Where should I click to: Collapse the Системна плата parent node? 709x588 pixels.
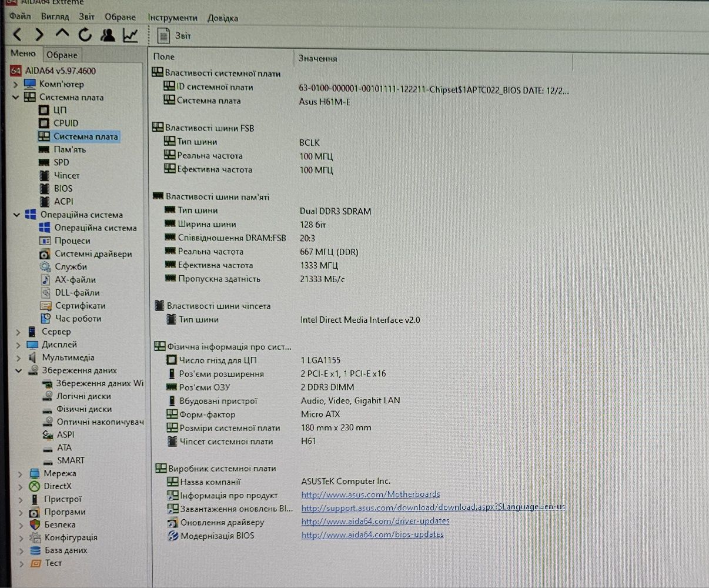click(15, 97)
